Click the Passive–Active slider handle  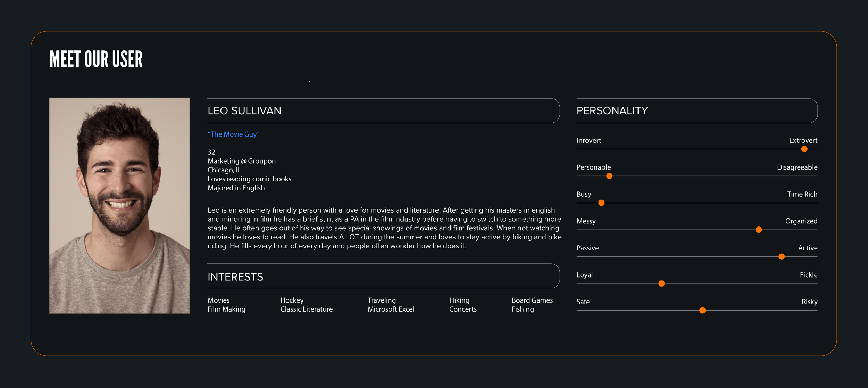point(782,257)
